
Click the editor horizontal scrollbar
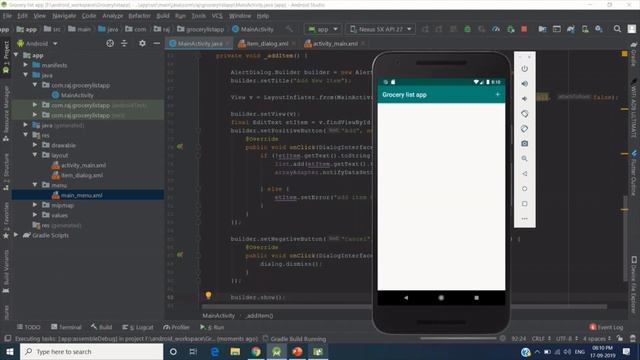404,306
